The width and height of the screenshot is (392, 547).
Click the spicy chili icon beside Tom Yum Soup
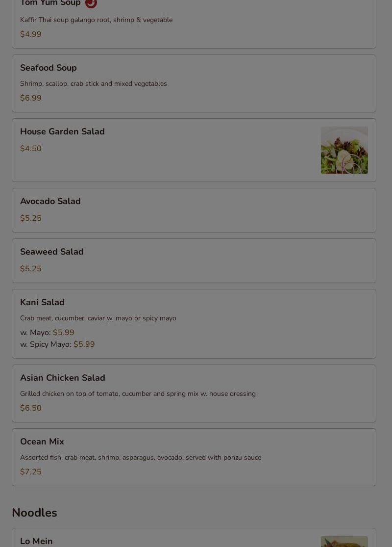pos(91,3)
